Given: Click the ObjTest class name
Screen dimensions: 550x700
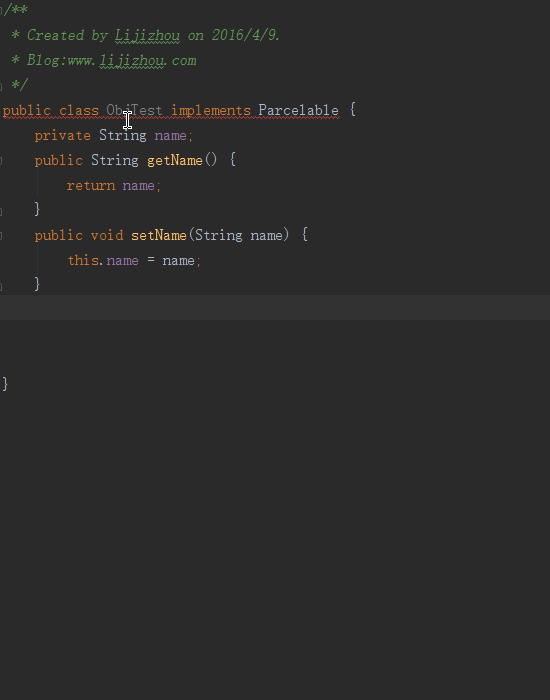Looking at the screenshot, I should click(134, 110).
